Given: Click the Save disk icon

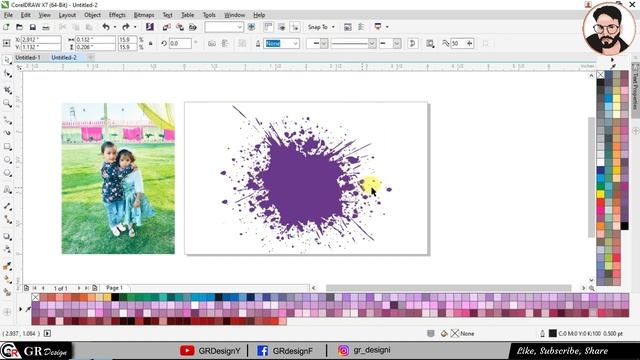Looking at the screenshot, I should (x=33, y=27).
